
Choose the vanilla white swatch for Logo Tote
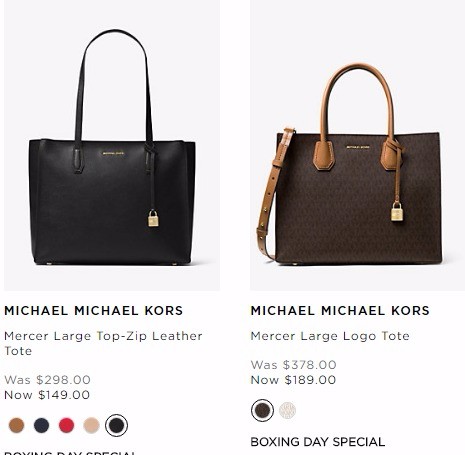[287, 410]
